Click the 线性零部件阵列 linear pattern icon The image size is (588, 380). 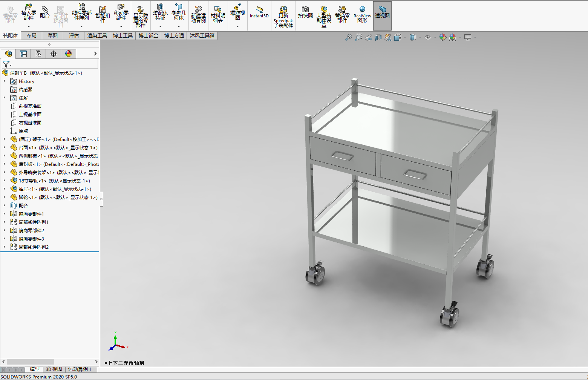coord(81,12)
